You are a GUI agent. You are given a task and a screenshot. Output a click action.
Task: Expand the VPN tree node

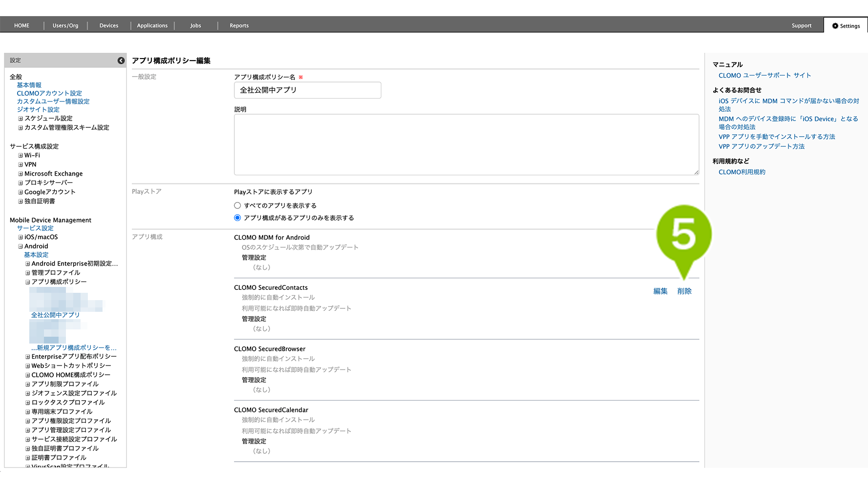pyautogui.click(x=21, y=165)
